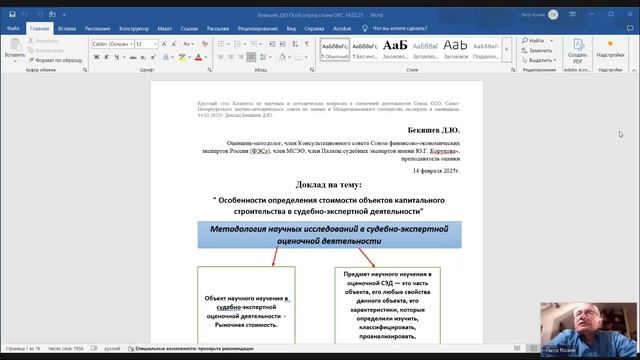Switch to the Layout (Макет) tab
This screenshot has height=360, width=640.
tap(164, 29)
